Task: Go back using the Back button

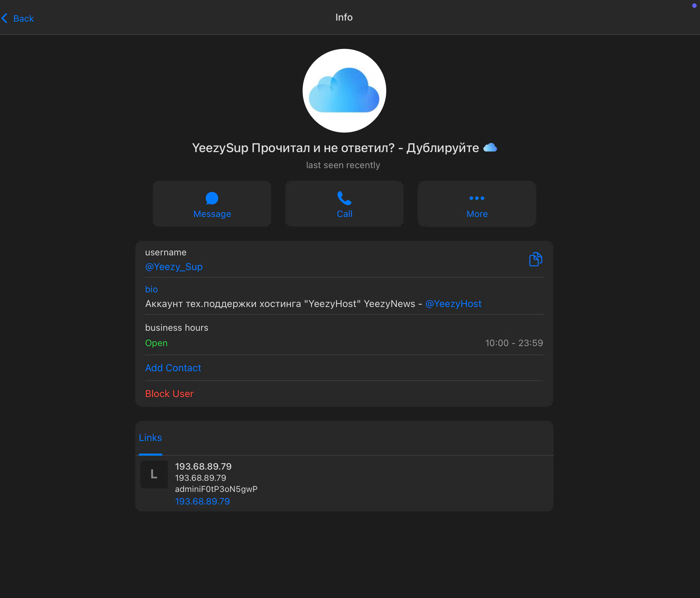Action: 18,18
